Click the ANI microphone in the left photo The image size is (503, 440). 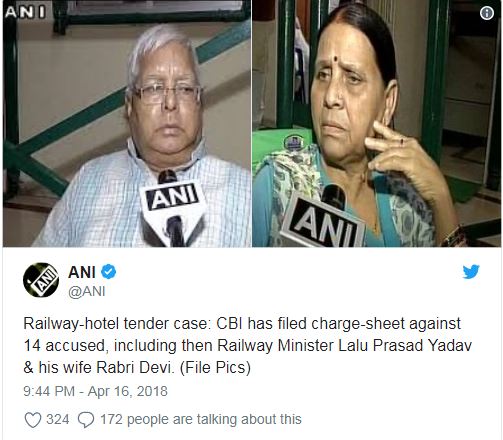[172, 208]
